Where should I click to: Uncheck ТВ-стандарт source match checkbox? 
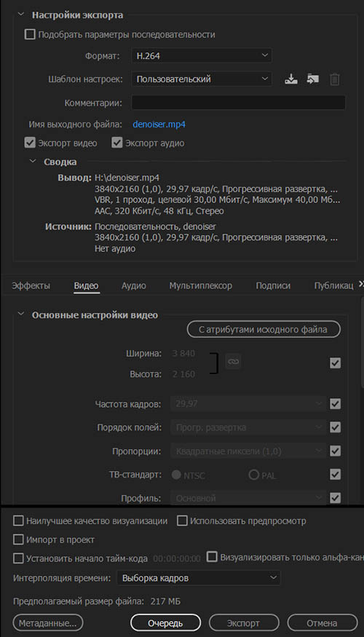coord(335,475)
